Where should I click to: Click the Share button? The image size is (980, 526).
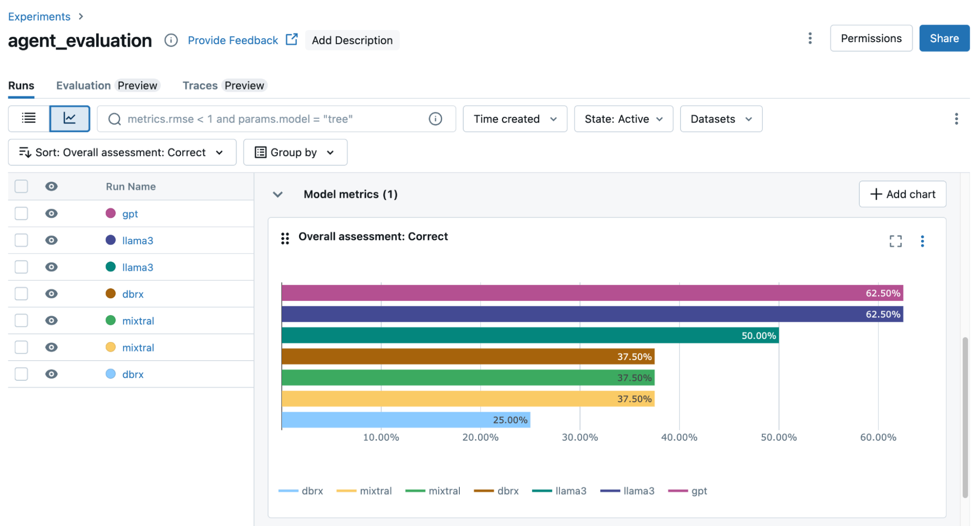tap(943, 38)
